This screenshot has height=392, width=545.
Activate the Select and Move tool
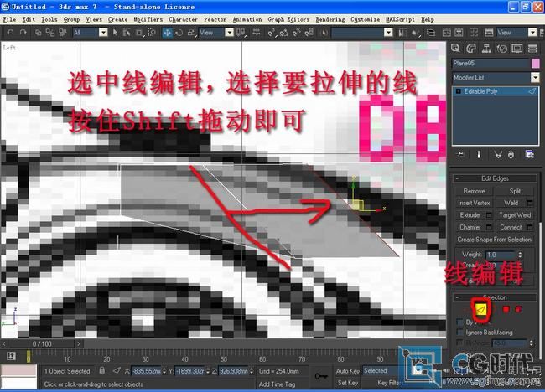[x=167, y=33]
